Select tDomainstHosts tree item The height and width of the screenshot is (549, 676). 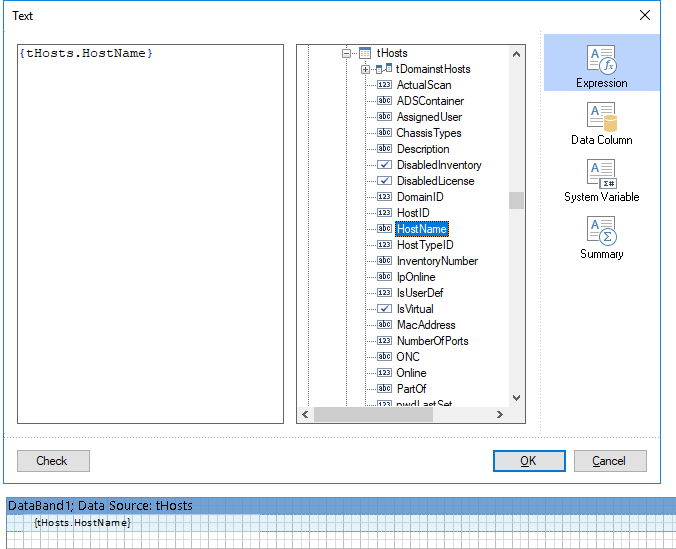(433, 69)
